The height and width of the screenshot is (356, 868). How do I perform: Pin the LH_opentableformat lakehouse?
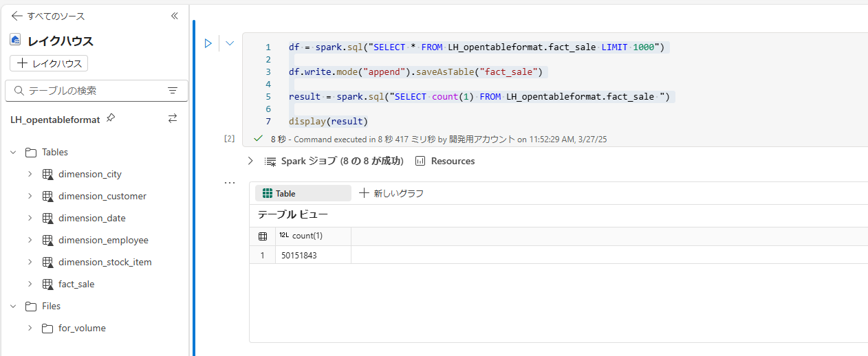111,118
